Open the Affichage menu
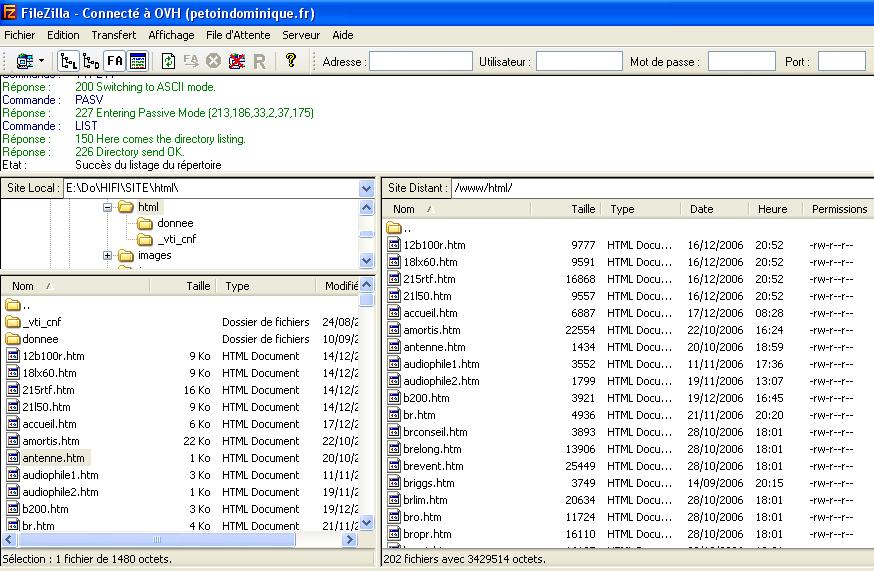Screen dimensions: 874x571 tap(171, 35)
